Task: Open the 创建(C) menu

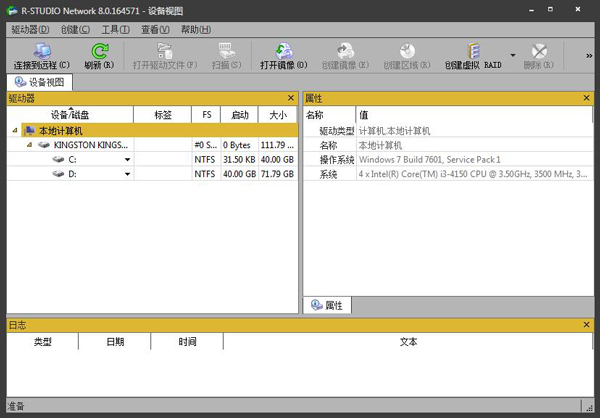Action: (x=75, y=29)
